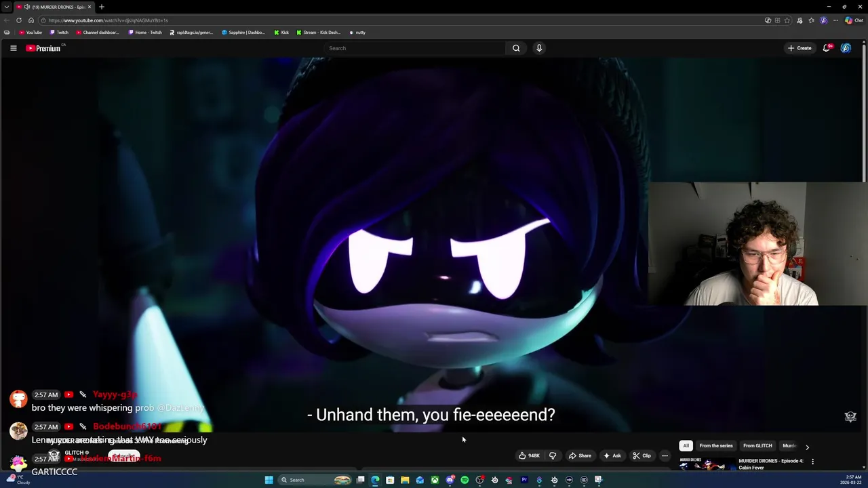Reload the page with the refresh icon
This screenshot has width=868, height=488.
[x=19, y=20]
